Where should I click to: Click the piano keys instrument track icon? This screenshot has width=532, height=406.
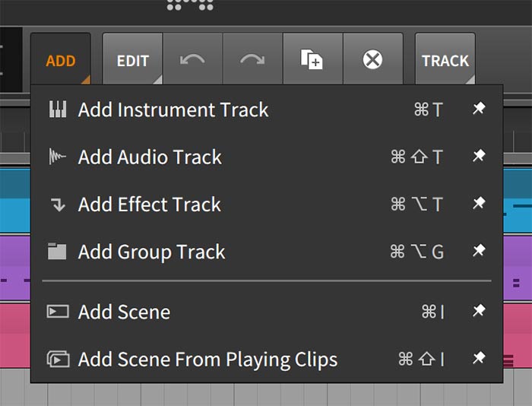point(58,109)
